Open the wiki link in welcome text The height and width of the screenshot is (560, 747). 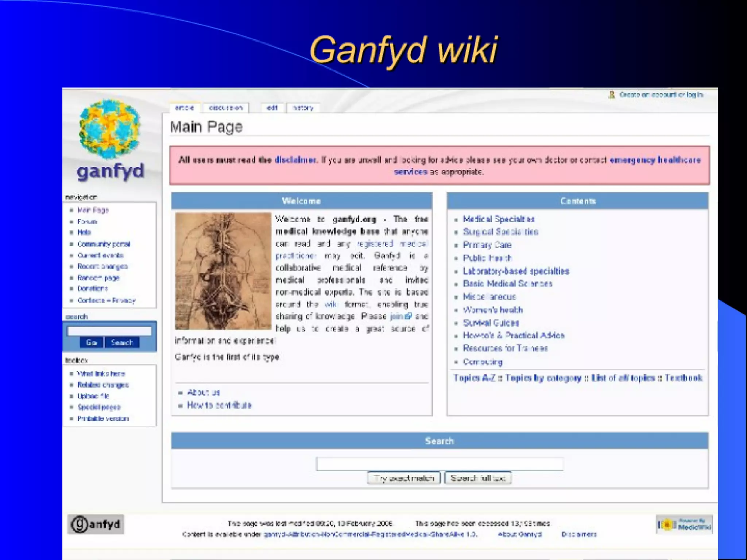(x=330, y=304)
